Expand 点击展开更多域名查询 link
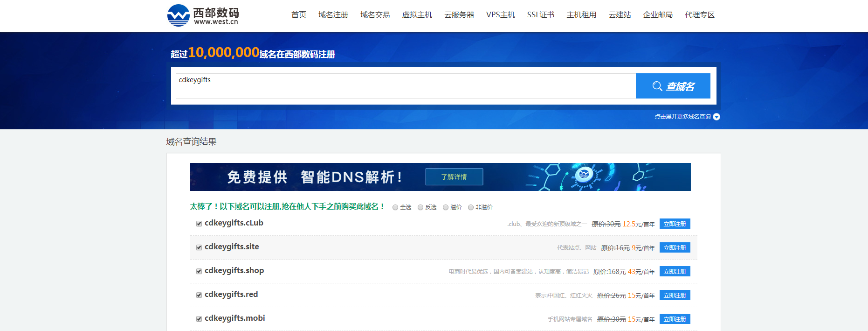The height and width of the screenshot is (331, 868). [682, 117]
